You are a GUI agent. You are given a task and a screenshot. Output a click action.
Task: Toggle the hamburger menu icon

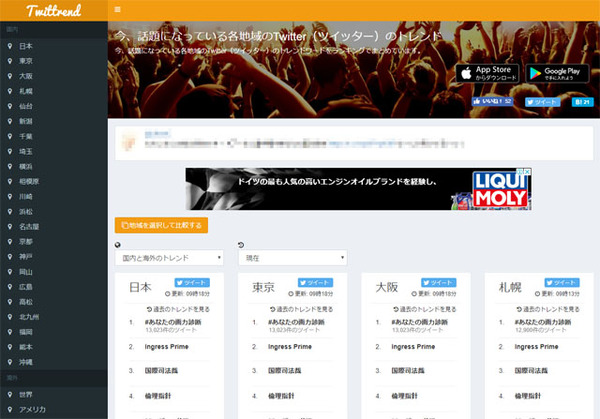(117, 10)
